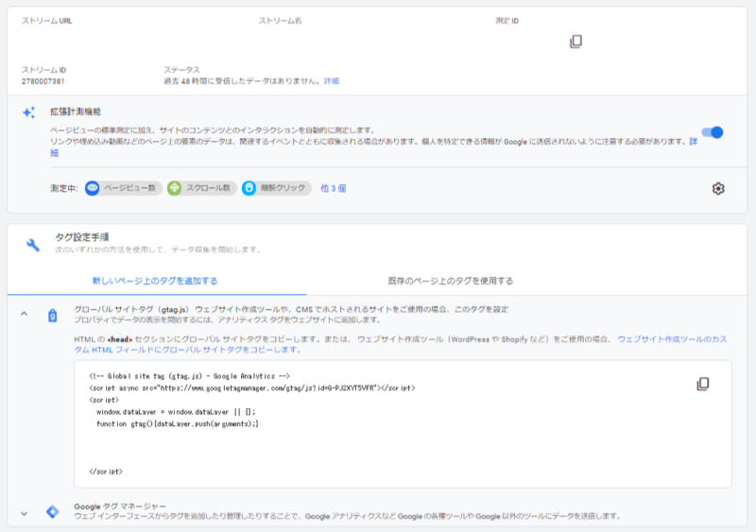This screenshot has height=532, width=756.
Task: Open the enhanced measurement 詳細 link
Action: point(693,142)
